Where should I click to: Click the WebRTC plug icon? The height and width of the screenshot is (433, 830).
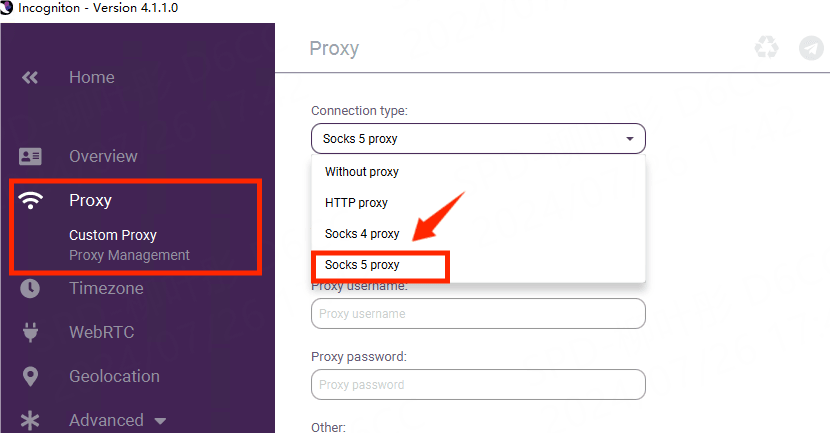point(30,332)
